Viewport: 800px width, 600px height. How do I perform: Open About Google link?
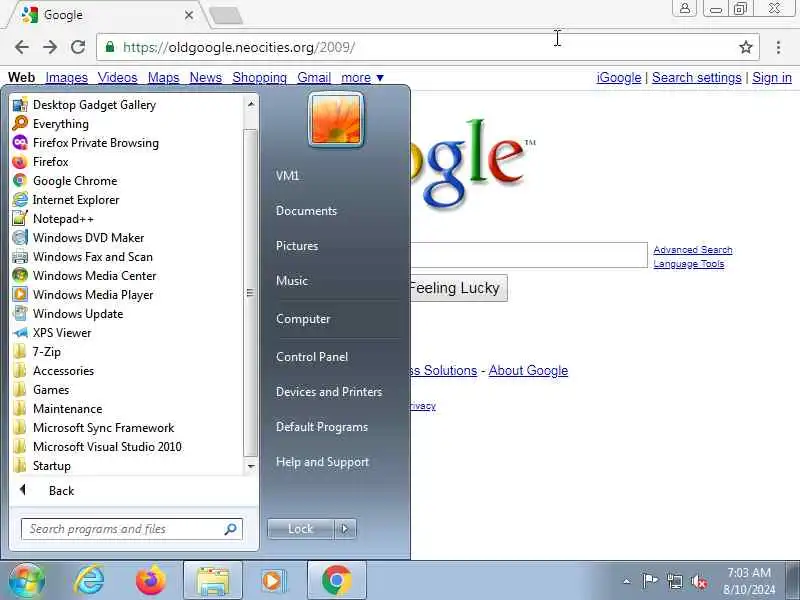click(528, 370)
